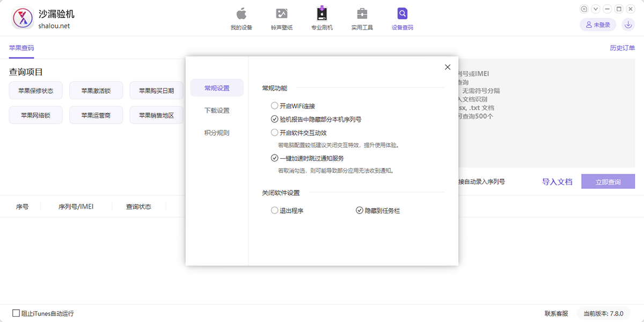Viewport: 644px width, 322px height.
Task: Click 序列号/IMEI column header
Action: pyautogui.click(x=76, y=206)
